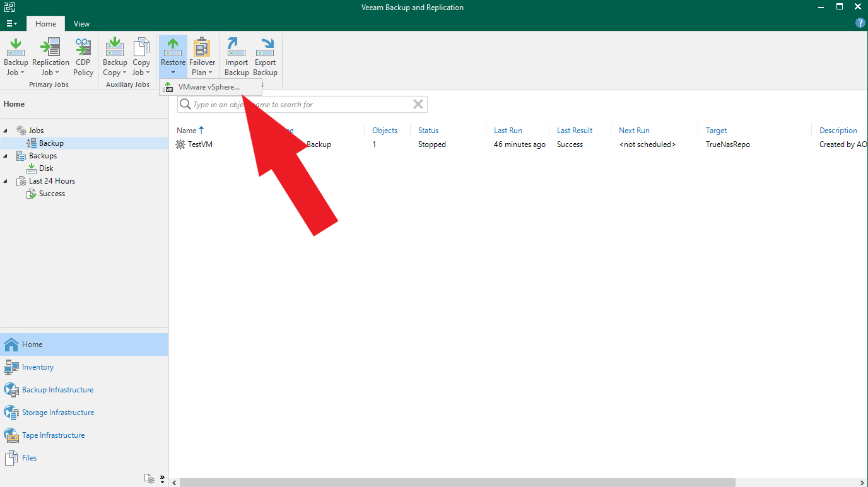868x487 pixels.
Task: Select Success under Last 24 Hours
Action: tap(52, 194)
